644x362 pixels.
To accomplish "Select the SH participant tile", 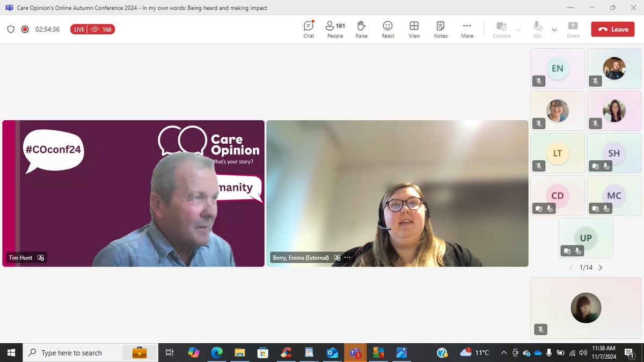I will point(614,153).
